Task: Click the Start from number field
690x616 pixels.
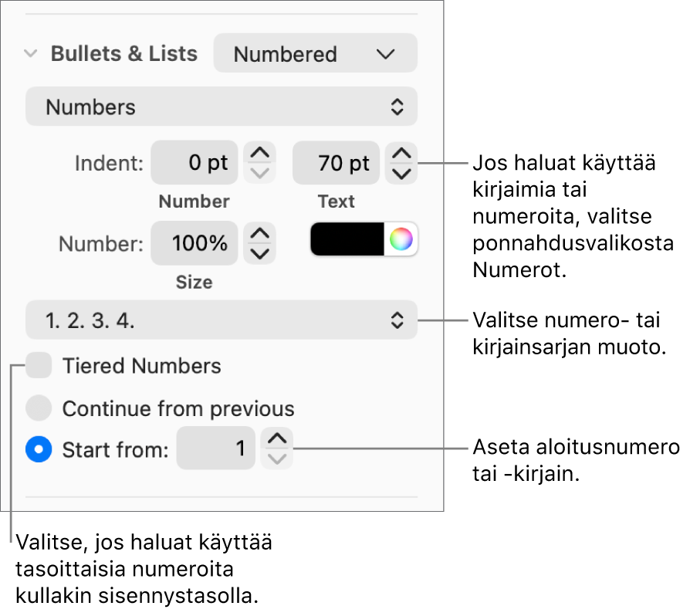Action: point(215,448)
